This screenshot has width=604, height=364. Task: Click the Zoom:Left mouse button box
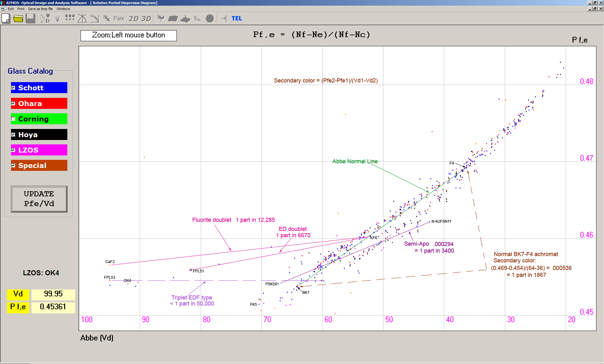pyautogui.click(x=129, y=35)
